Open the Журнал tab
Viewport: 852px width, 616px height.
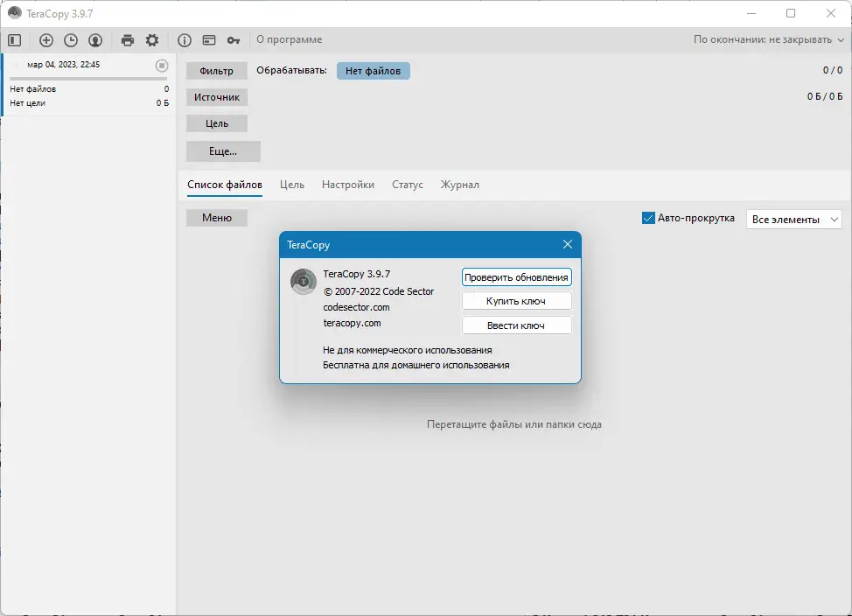click(460, 185)
